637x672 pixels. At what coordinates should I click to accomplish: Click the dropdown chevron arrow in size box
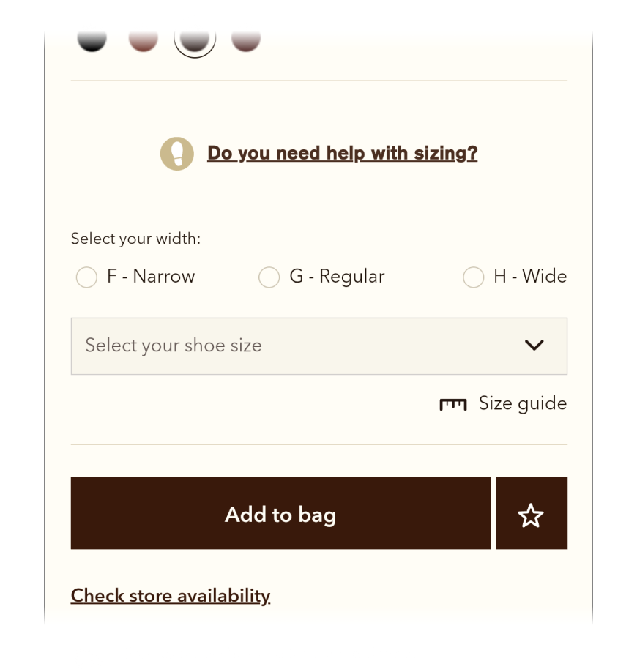pyautogui.click(x=534, y=346)
